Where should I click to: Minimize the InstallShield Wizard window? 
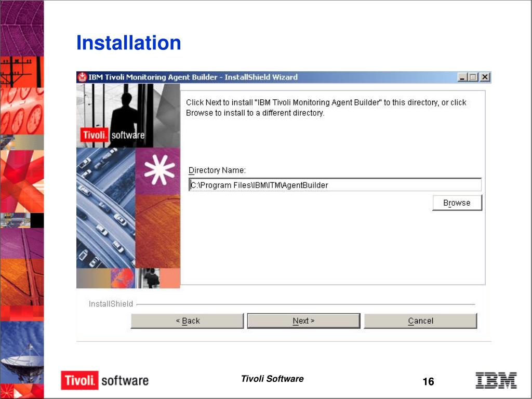point(462,77)
